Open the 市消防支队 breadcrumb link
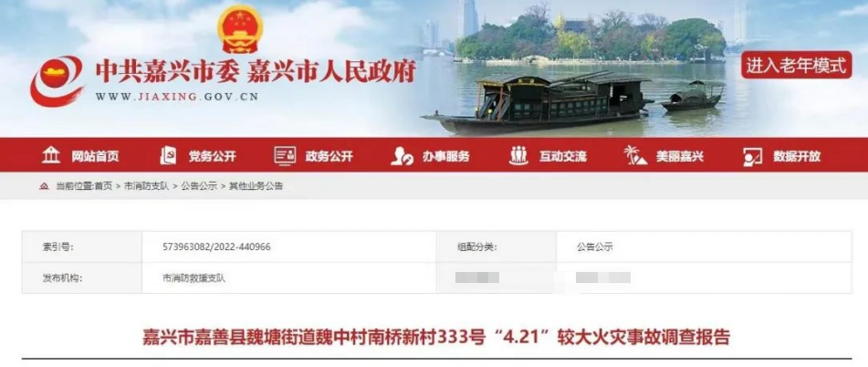This screenshot has height=367, width=868. 147,186
